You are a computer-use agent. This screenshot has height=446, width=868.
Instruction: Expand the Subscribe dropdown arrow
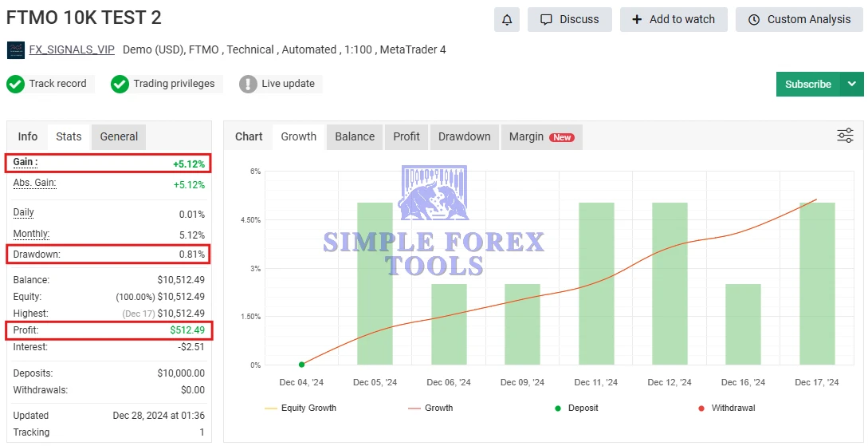point(851,84)
